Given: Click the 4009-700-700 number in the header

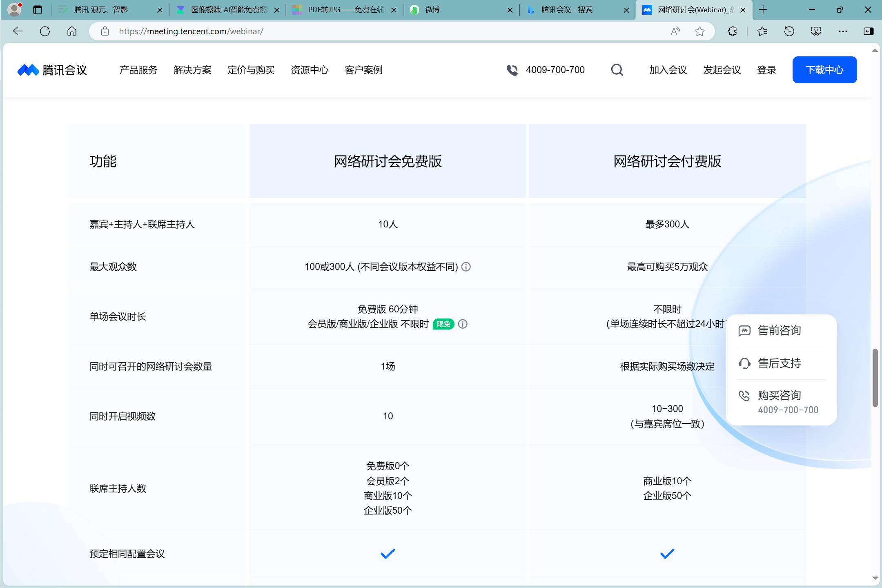Looking at the screenshot, I should [x=555, y=70].
